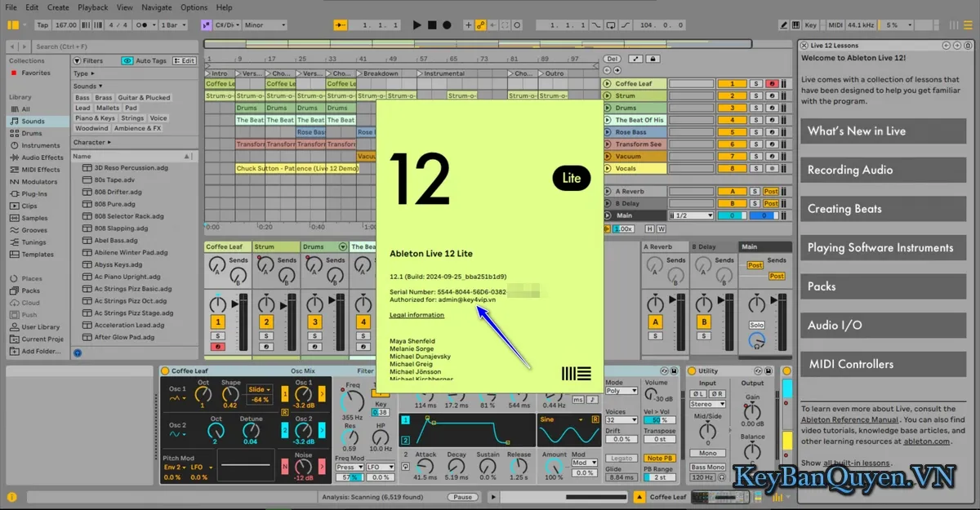980x510 pixels.
Task: Click the Utility device power icon
Action: click(x=691, y=370)
